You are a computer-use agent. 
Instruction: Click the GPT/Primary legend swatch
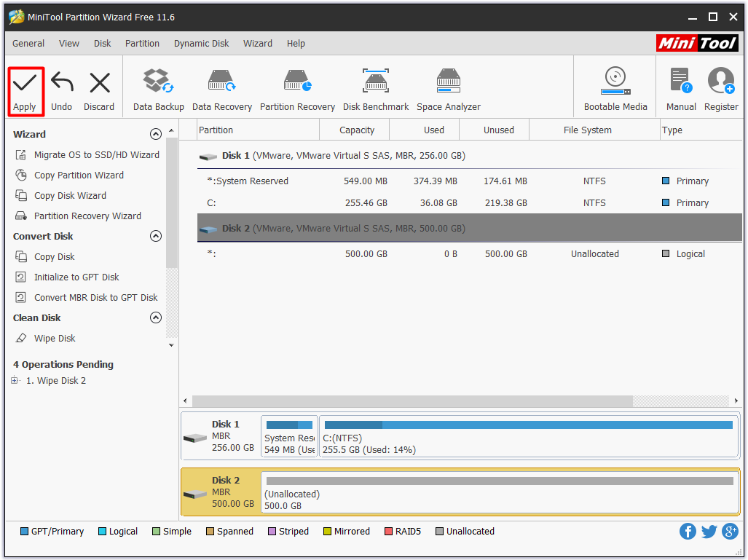click(x=24, y=532)
